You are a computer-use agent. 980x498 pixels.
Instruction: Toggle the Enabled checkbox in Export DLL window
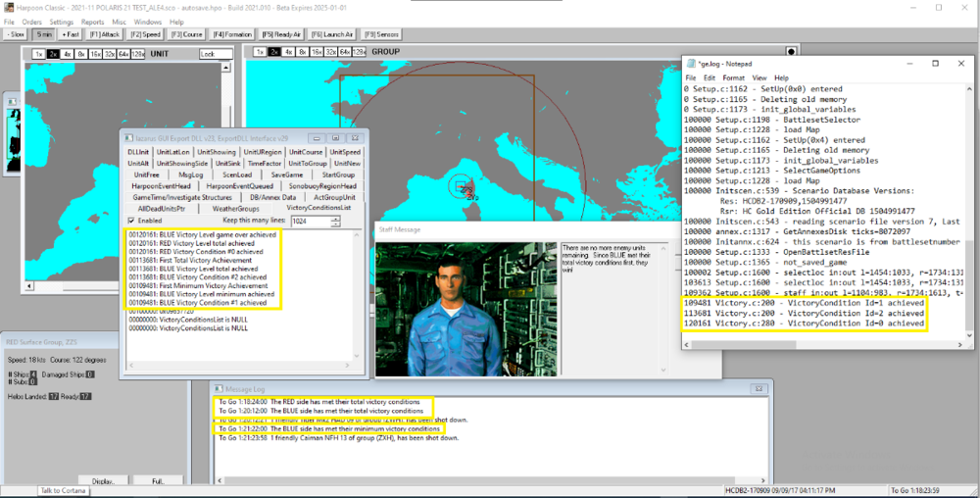point(132,221)
